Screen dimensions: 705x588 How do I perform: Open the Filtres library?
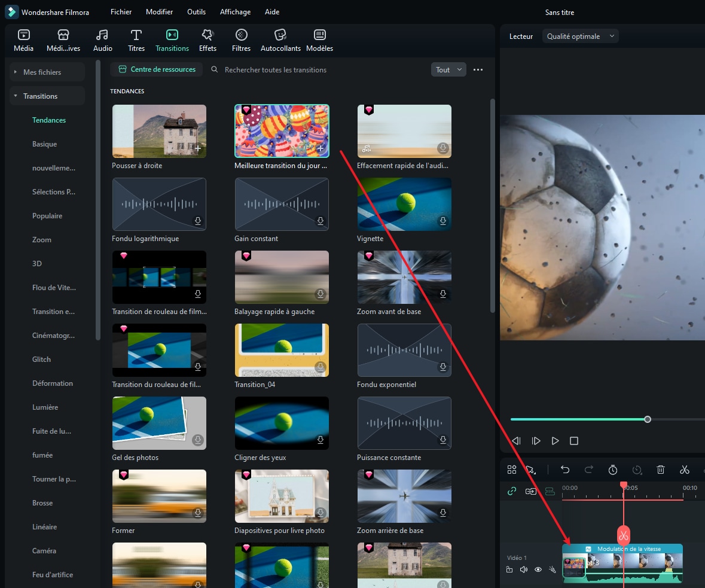(x=242, y=41)
